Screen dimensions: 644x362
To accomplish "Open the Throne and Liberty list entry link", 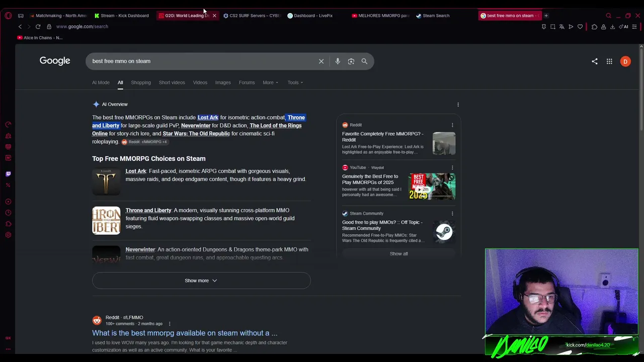I will (x=148, y=211).
